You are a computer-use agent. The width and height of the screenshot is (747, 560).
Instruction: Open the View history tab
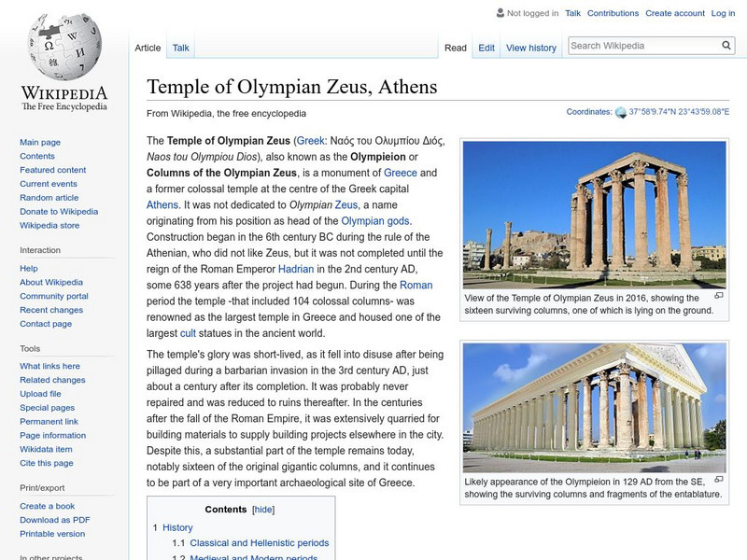(531, 48)
